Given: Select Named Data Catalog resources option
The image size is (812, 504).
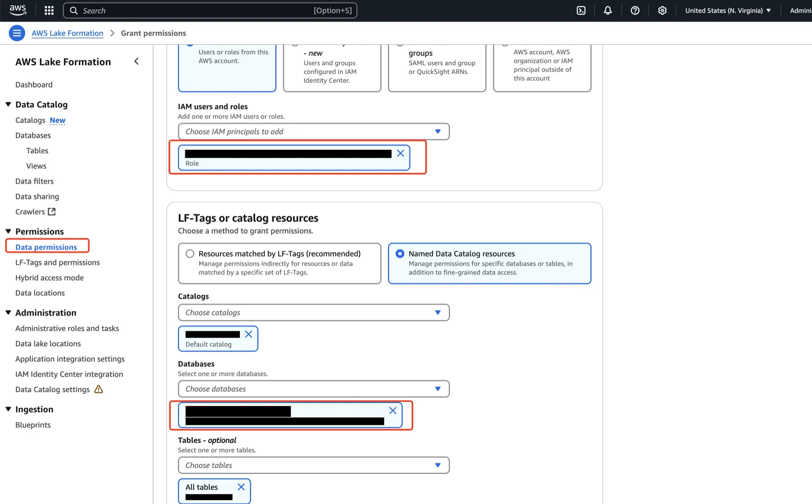Looking at the screenshot, I should point(489,263).
